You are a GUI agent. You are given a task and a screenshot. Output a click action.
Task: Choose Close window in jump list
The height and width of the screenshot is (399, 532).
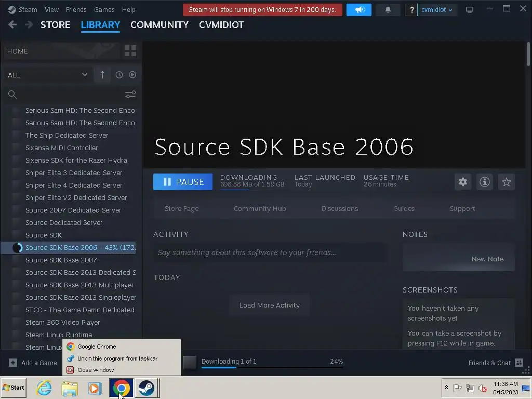(x=122, y=370)
